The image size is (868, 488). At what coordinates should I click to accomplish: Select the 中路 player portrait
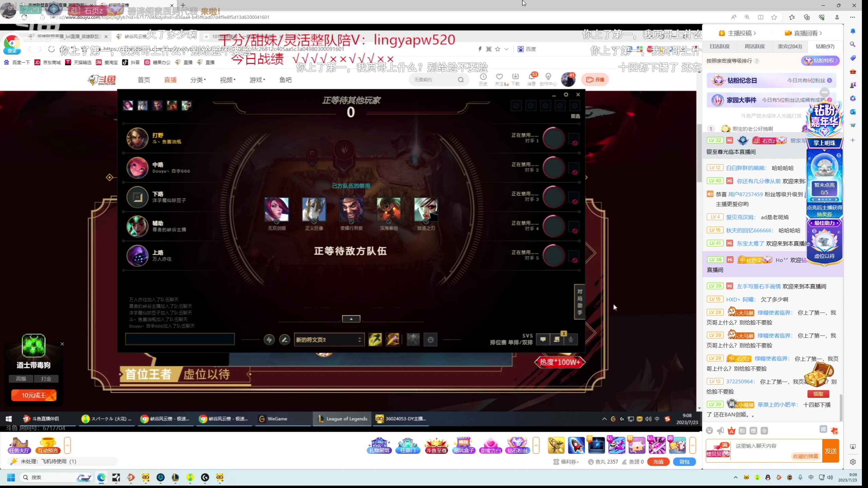click(x=137, y=167)
